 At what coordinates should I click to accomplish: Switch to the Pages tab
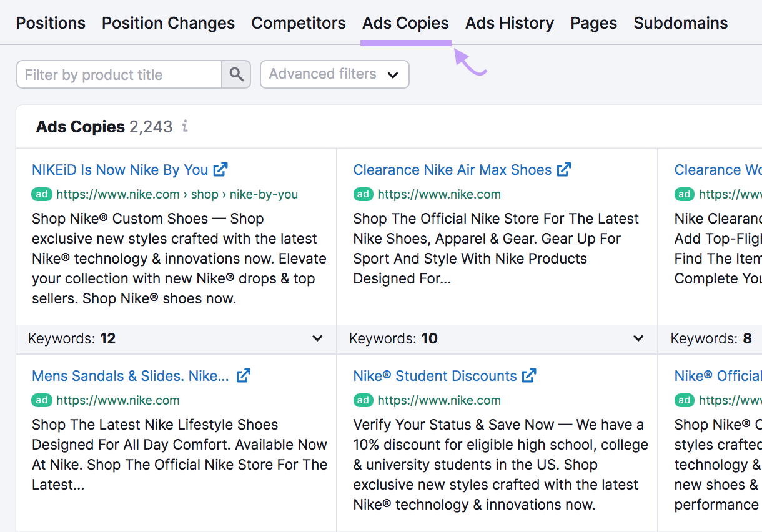click(593, 23)
